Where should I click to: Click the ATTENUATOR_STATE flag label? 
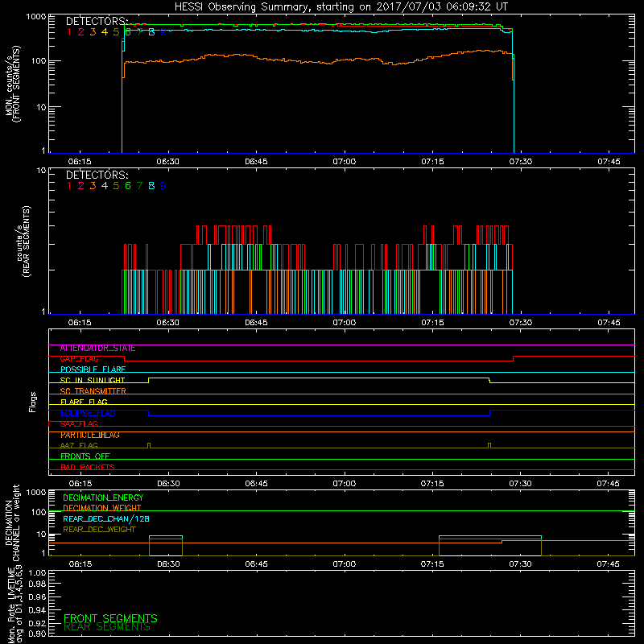[x=97, y=349]
